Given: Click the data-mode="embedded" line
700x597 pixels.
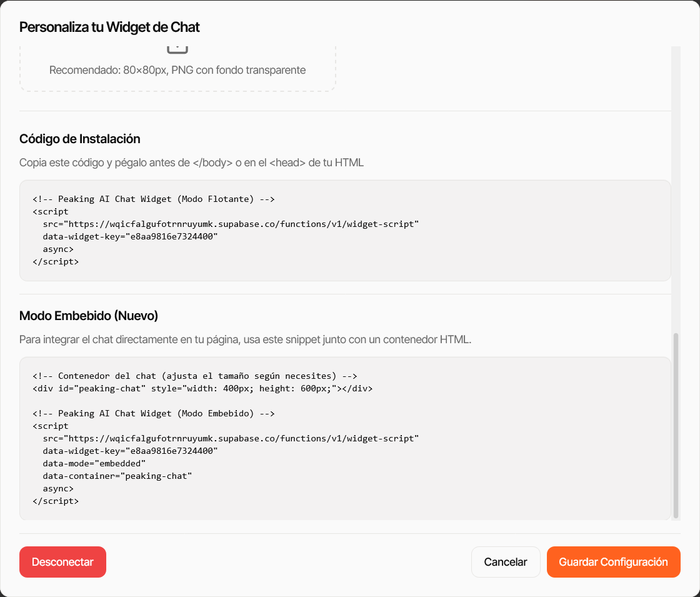Looking at the screenshot, I should 94,463.
